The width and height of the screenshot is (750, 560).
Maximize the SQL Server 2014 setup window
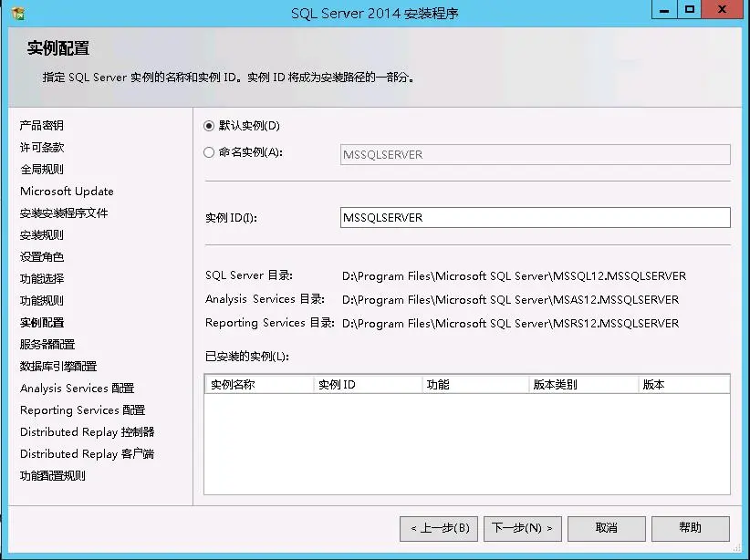click(x=689, y=9)
